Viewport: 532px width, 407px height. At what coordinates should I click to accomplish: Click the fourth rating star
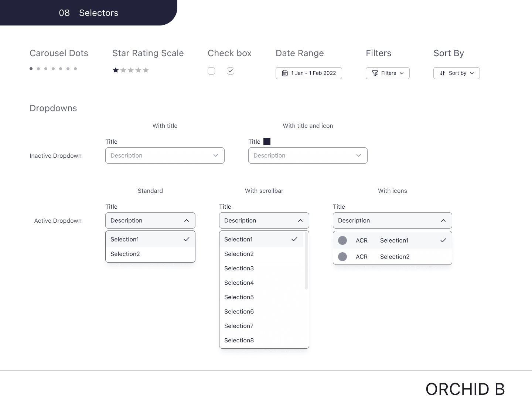pos(138,70)
